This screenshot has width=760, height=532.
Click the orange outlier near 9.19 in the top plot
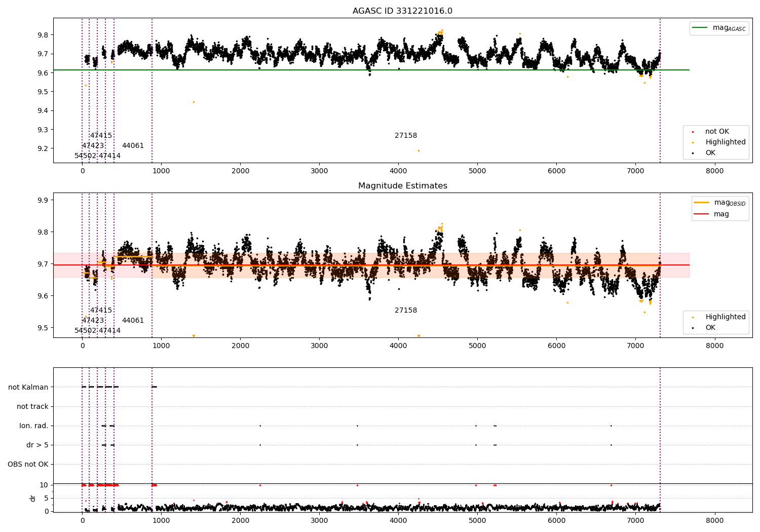point(419,150)
